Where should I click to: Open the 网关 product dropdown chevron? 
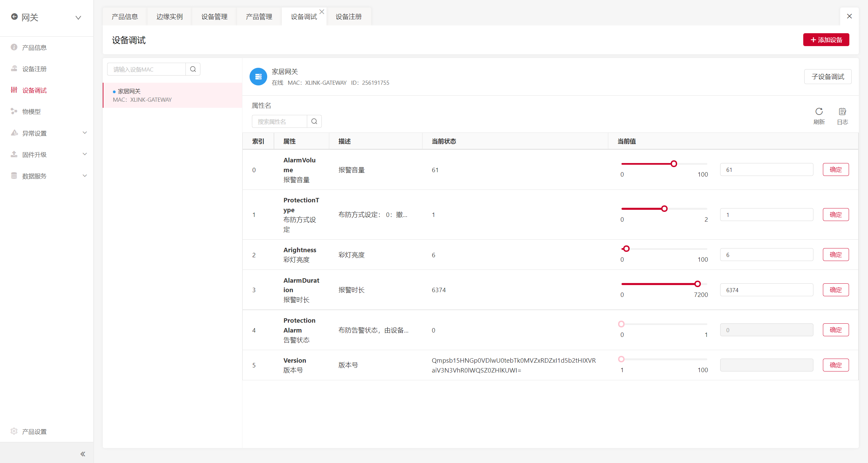(78, 18)
